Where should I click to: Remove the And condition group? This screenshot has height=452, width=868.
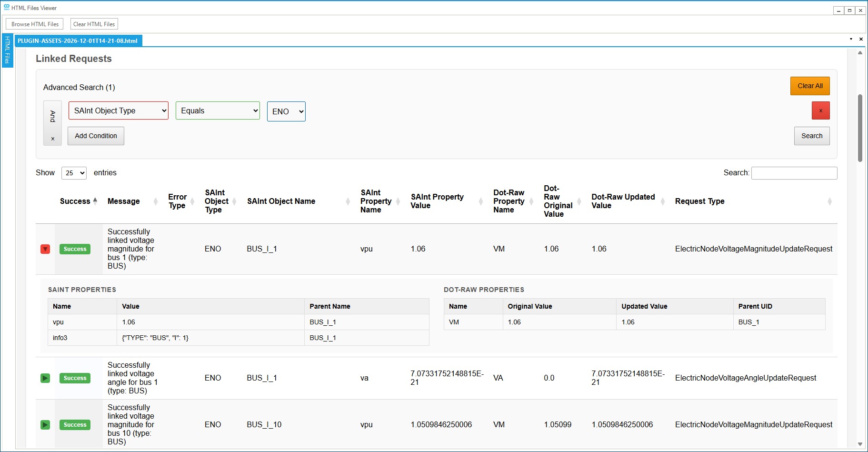[52, 139]
